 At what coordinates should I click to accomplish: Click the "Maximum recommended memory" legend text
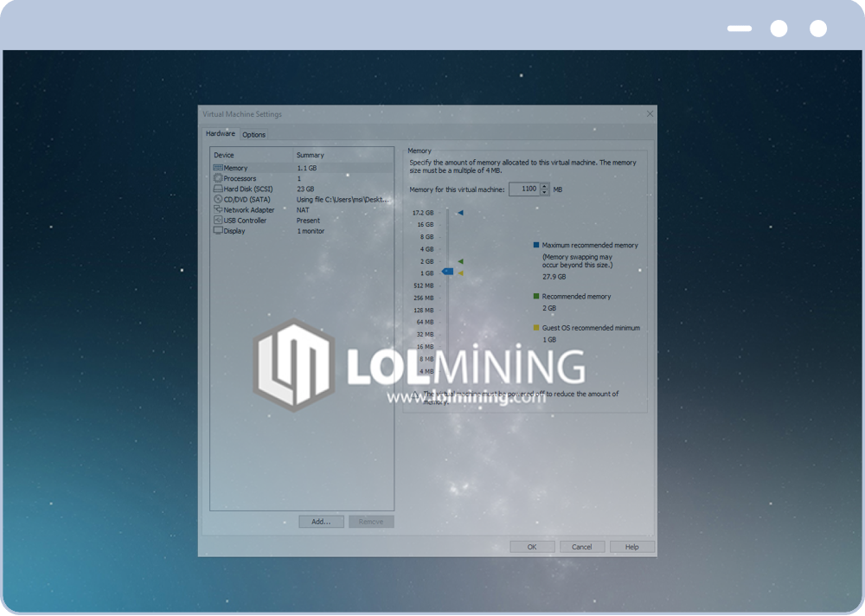coord(590,245)
